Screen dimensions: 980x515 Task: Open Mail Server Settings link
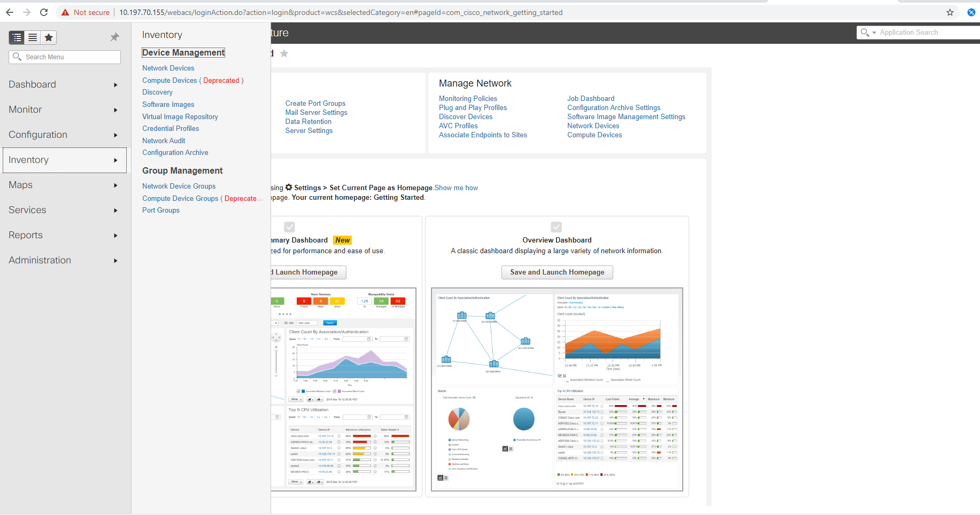316,112
